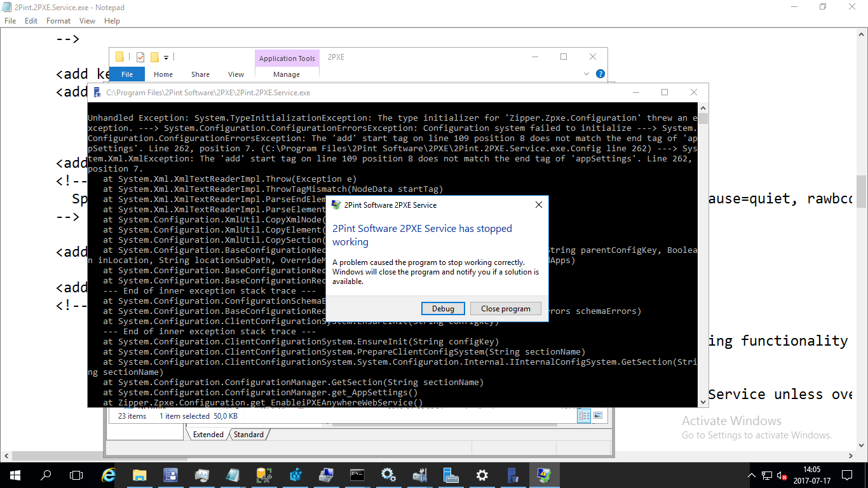Click Properties checkmark icon in quick access toolbar
The width and height of the screenshot is (868, 488).
coord(140,57)
